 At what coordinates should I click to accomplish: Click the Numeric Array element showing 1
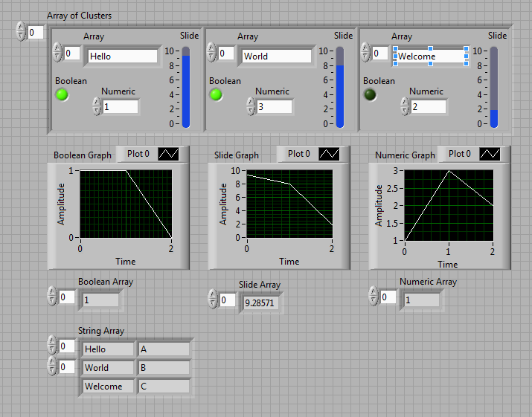pyautogui.click(x=422, y=300)
